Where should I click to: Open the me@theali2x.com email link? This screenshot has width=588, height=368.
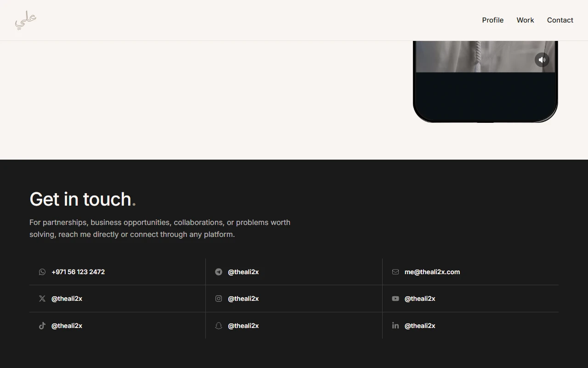pos(432,272)
